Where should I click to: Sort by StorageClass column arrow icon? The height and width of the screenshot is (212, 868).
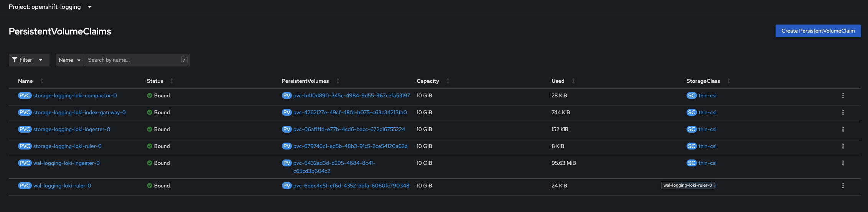tap(729, 81)
